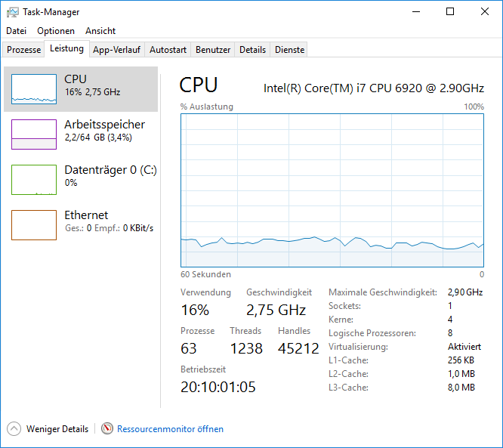
Task: Select the Datenträger 0 green graph thumbnail
Action: coord(34,180)
